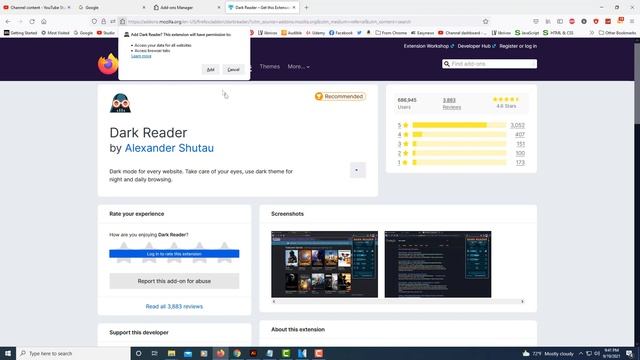This screenshot has width=640, height=360.
Task: Open the 3,052 five-star count link
Action: pyautogui.click(x=518, y=125)
